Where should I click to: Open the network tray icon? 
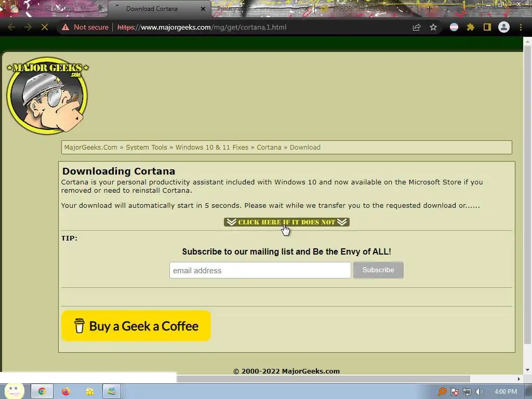click(467, 392)
